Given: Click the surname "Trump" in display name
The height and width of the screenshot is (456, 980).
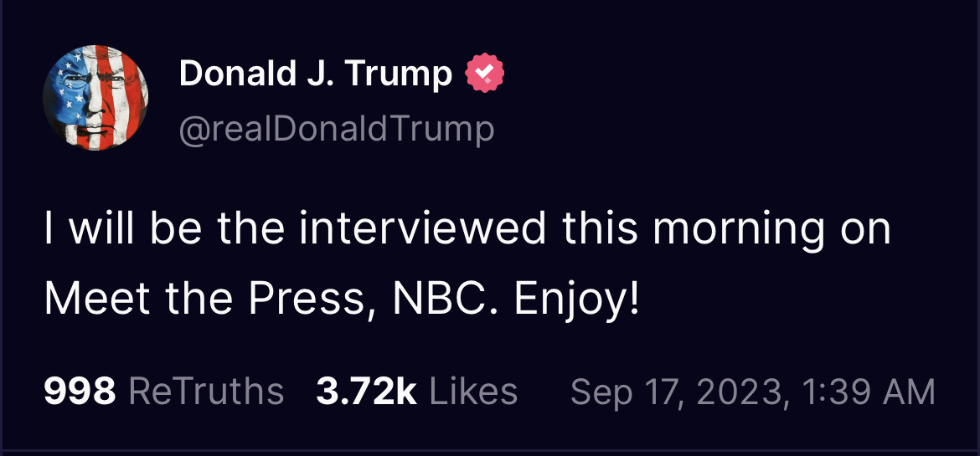Looking at the screenshot, I should coord(399,75).
